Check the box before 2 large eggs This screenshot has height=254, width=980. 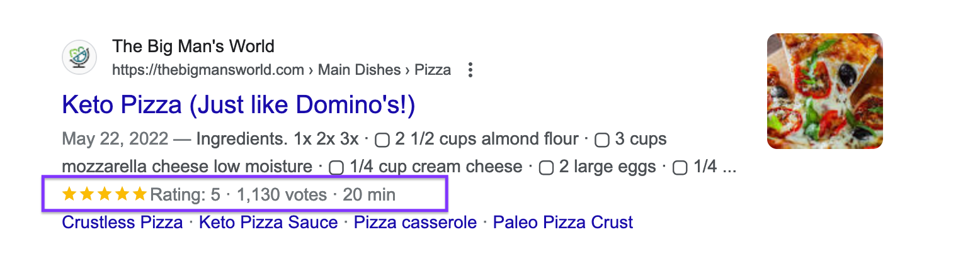pyautogui.click(x=546, y=168)
